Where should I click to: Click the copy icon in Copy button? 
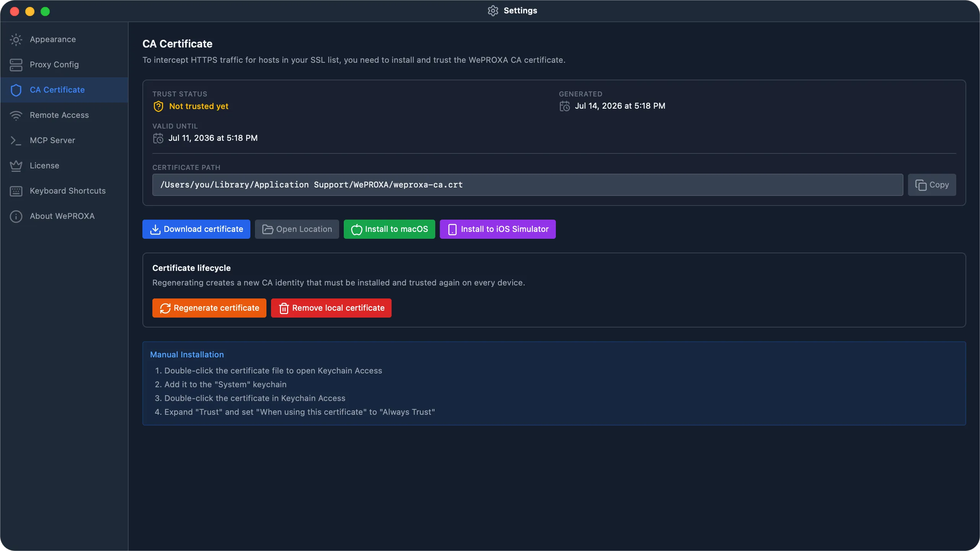point(921,185)
